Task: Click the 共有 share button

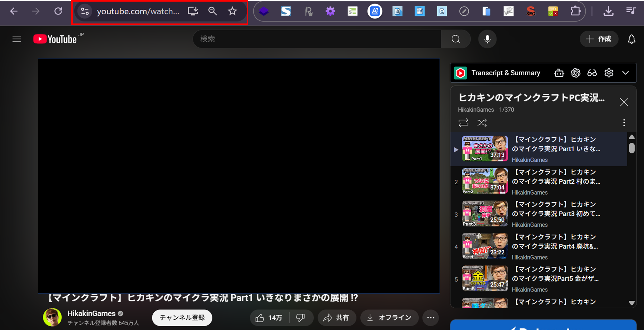Action: (x=337, y=318)
